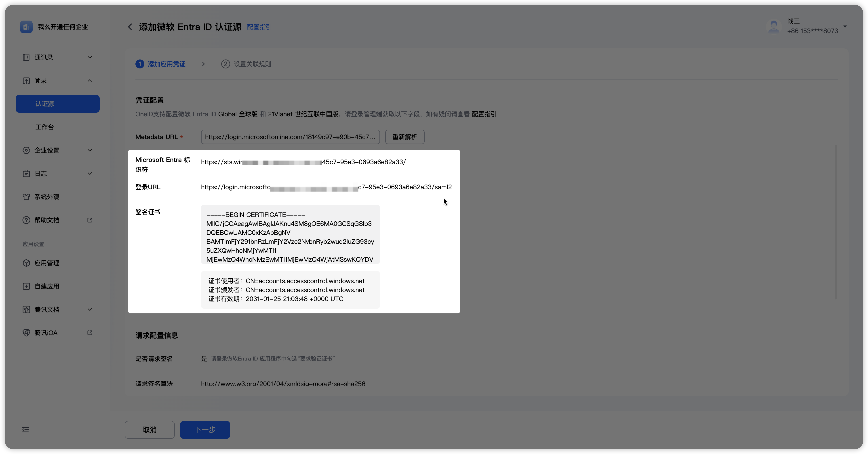Click the 下一步 button

(x=205, y=430)
